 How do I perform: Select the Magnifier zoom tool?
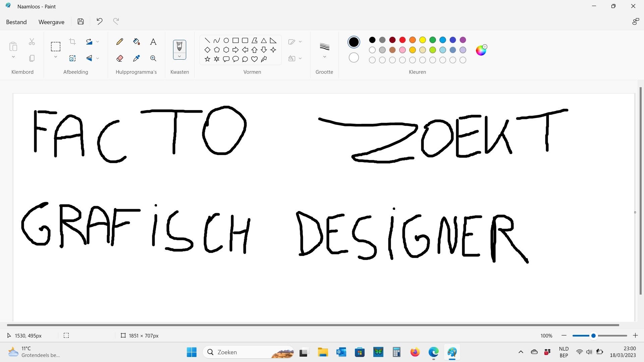coord(153,58)
